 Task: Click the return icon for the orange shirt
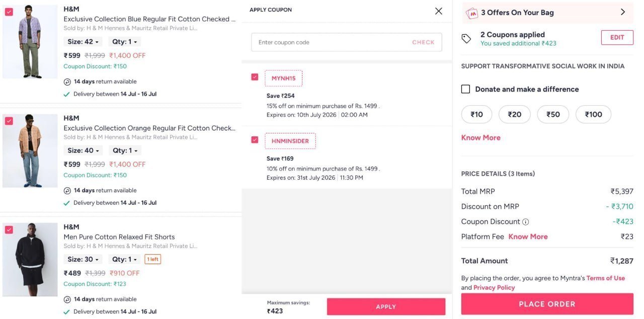click(67, 191)
